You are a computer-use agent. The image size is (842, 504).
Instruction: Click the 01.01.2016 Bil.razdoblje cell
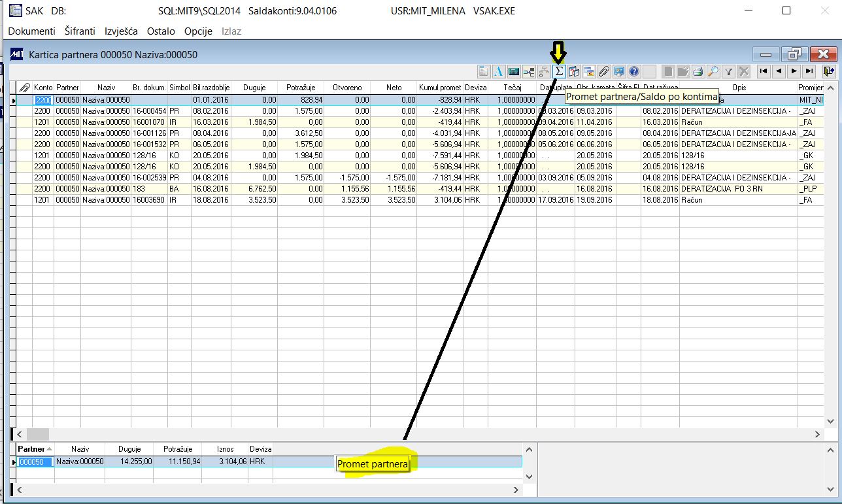click(211, 100)
